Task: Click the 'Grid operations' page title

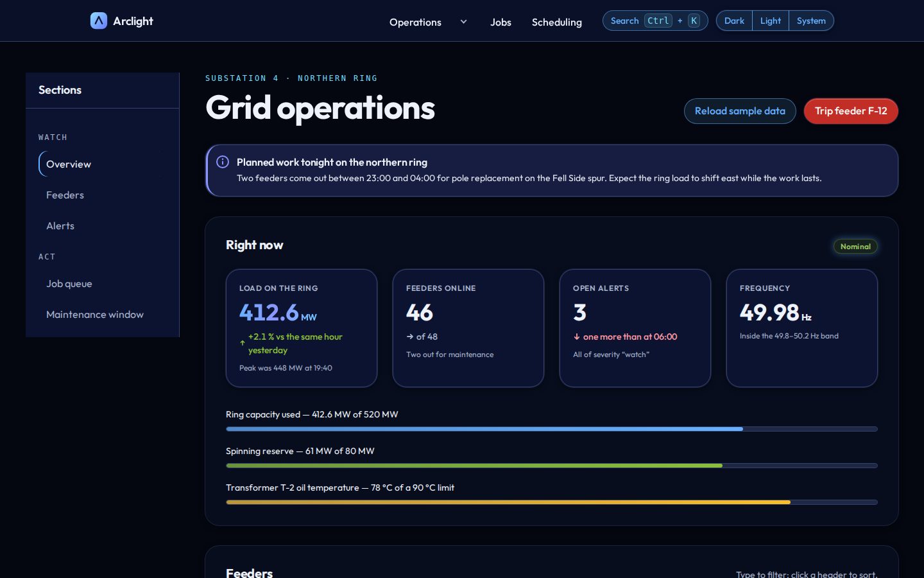Action: pyautogui.click(x=320, y=108)
